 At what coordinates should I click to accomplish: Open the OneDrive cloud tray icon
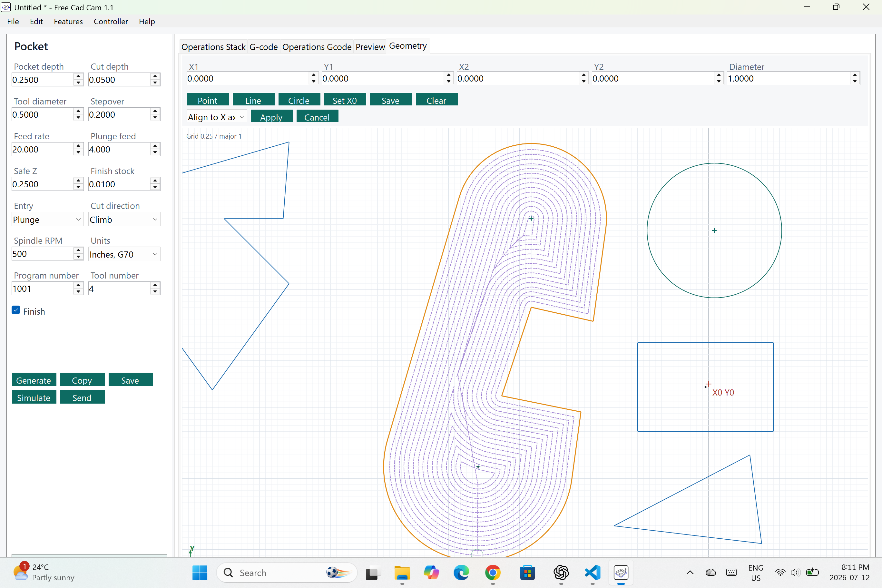coord(710,573)
